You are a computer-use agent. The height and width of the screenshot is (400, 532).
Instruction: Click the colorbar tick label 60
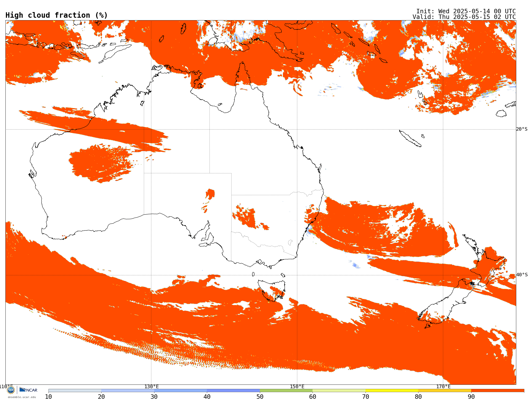tap(313, 397)
